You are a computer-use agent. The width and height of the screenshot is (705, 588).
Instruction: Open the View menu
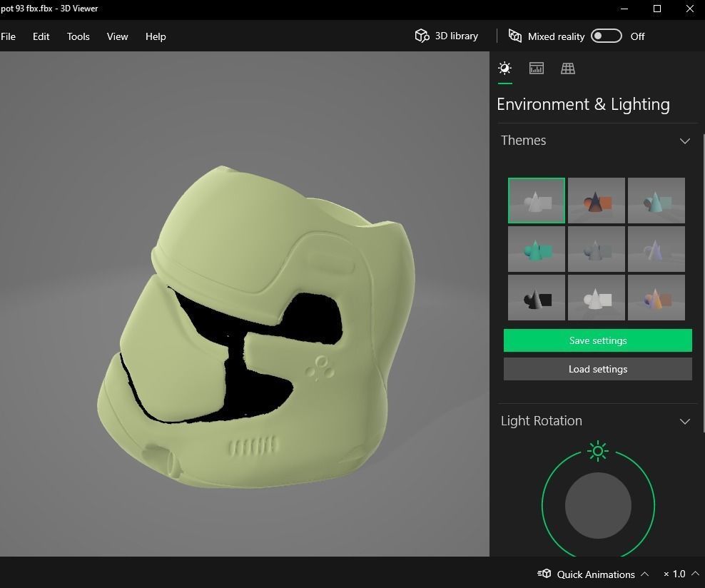117,36
